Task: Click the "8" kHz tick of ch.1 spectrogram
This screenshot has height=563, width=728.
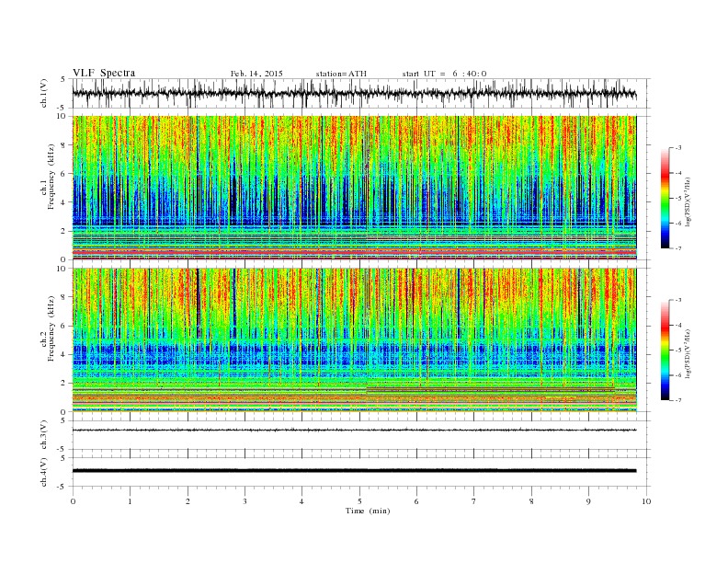Action: click(64, 145)
